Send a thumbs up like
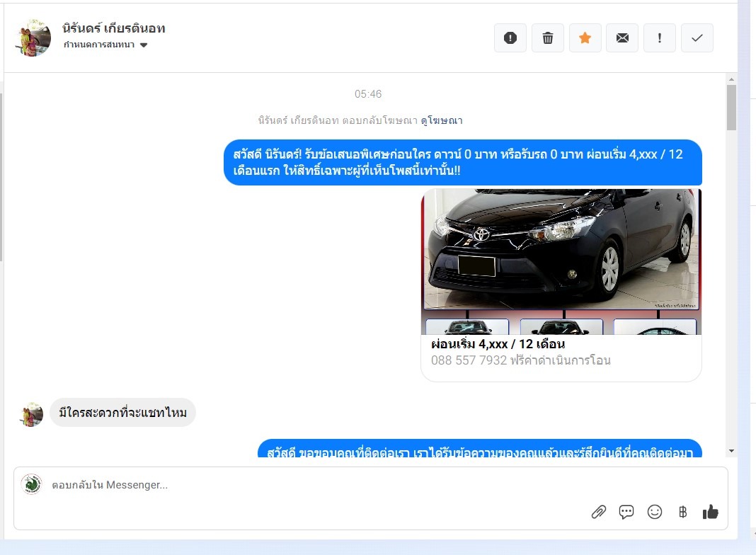This screenshot has height=555, width=756. coord(710,512)
